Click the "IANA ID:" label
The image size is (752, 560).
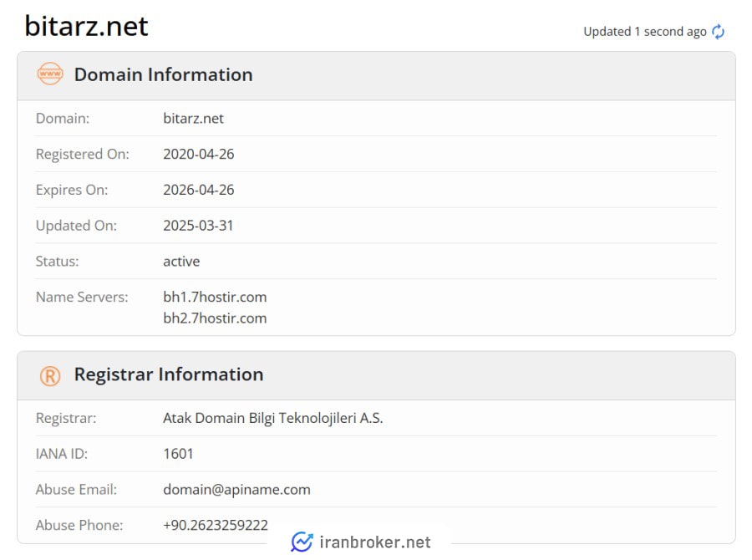pos(62,454)
